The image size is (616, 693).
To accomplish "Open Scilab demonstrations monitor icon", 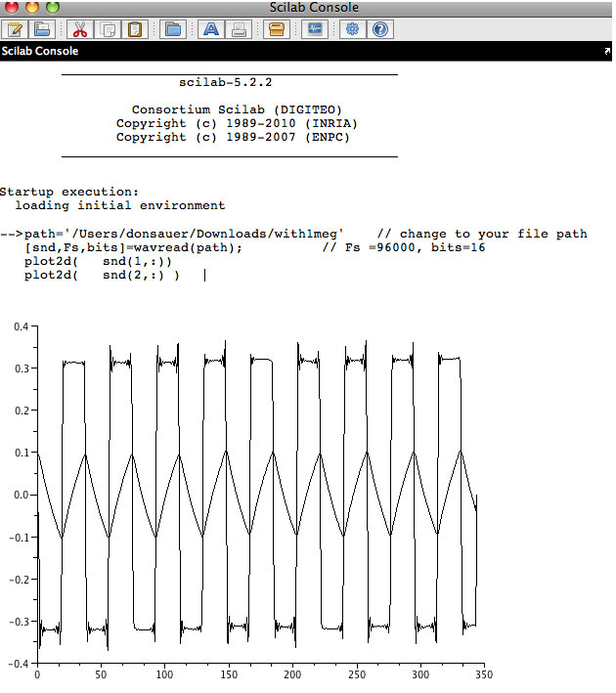I will coord(315,29).
